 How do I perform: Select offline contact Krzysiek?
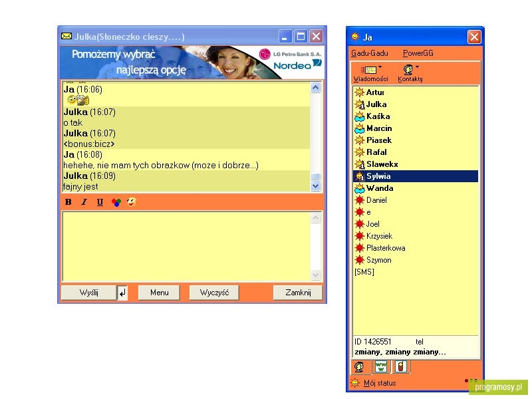(x=416, y=236)
